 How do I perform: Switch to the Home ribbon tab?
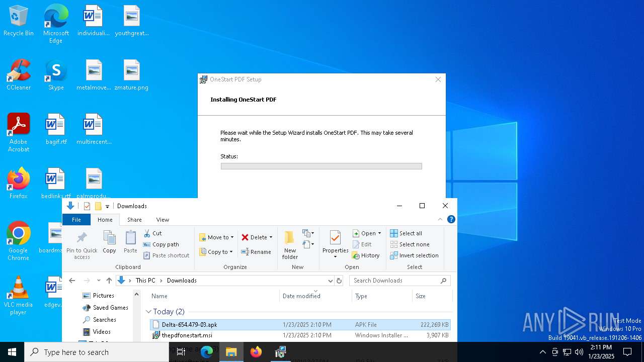(105, 220)
